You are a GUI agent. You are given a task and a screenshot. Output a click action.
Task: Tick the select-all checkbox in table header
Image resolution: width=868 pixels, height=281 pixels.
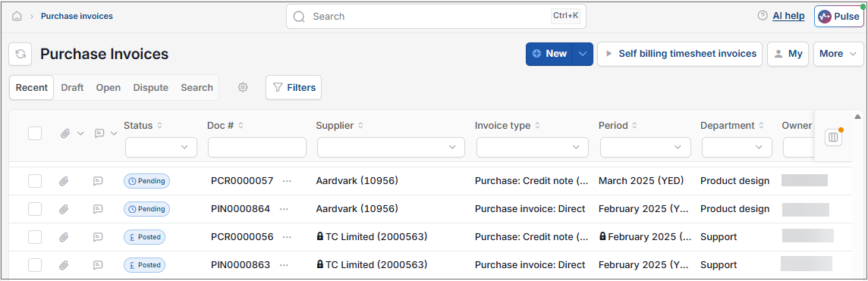35,133
